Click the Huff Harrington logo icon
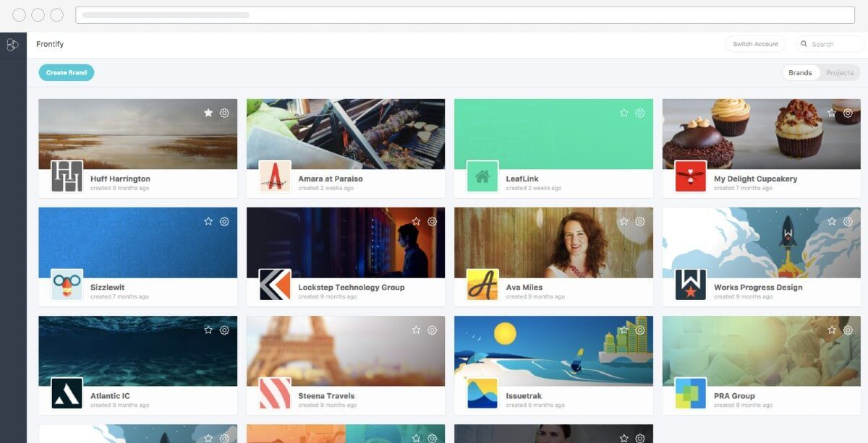Viewport: 868px width, 443px height. [67, 176]
